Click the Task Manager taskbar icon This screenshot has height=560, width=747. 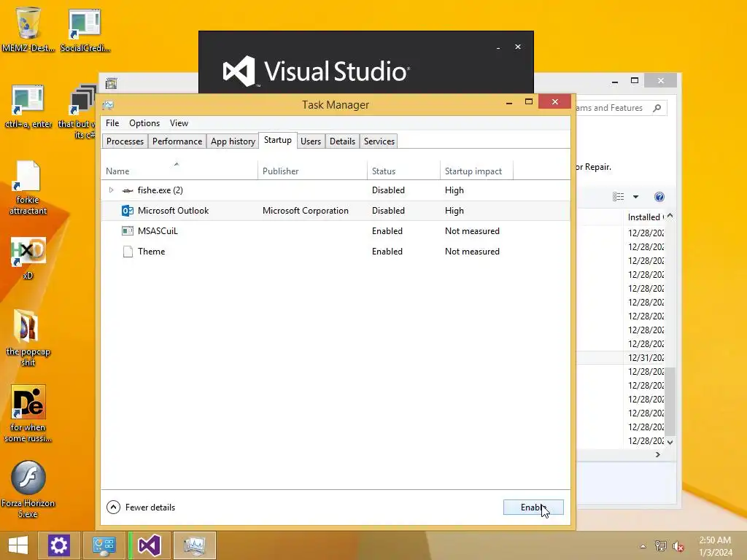pyautogui.click(x=194, y=545)
